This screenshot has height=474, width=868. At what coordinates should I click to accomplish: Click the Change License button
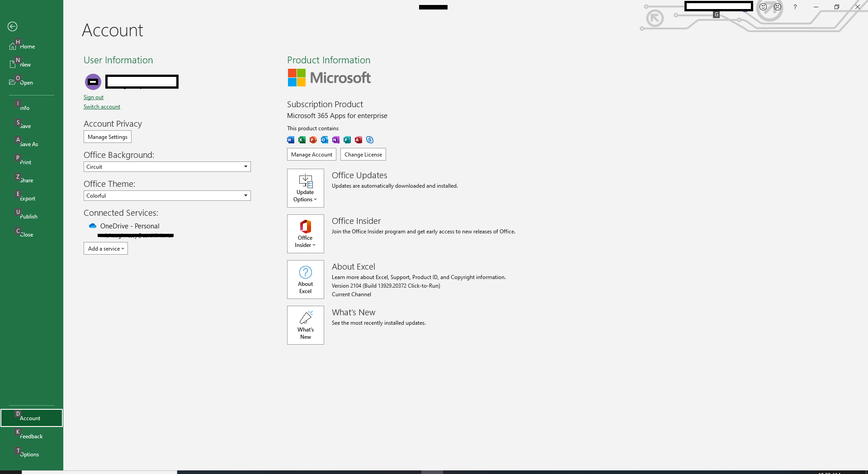click(363, 154)
